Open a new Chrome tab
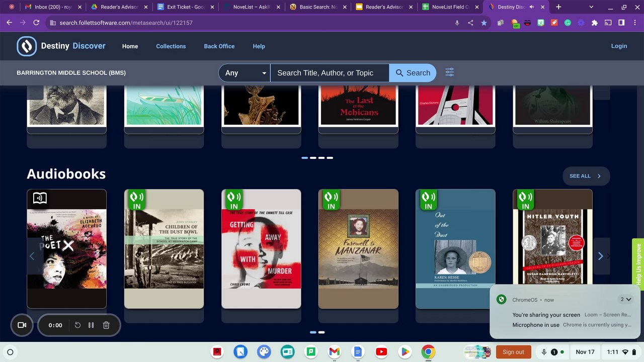 [558, 7]
